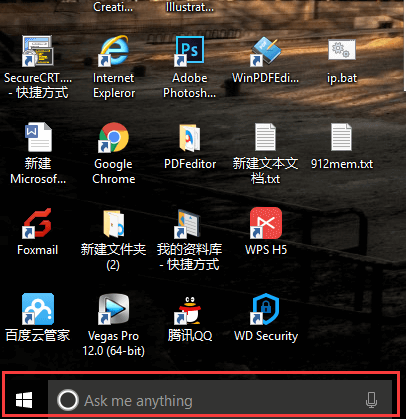Select the Foxmail desktop shortcut

coord(37,223)
